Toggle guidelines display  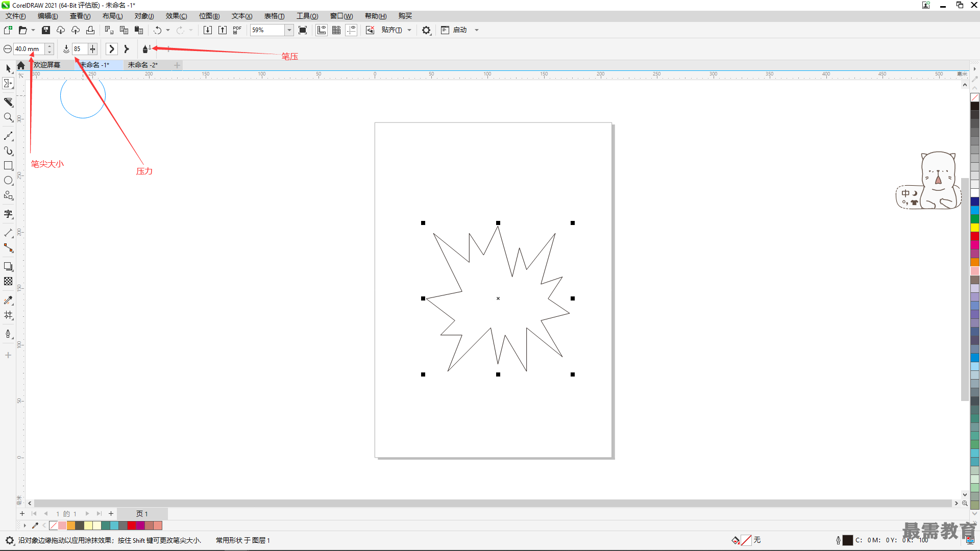point(351,30)
